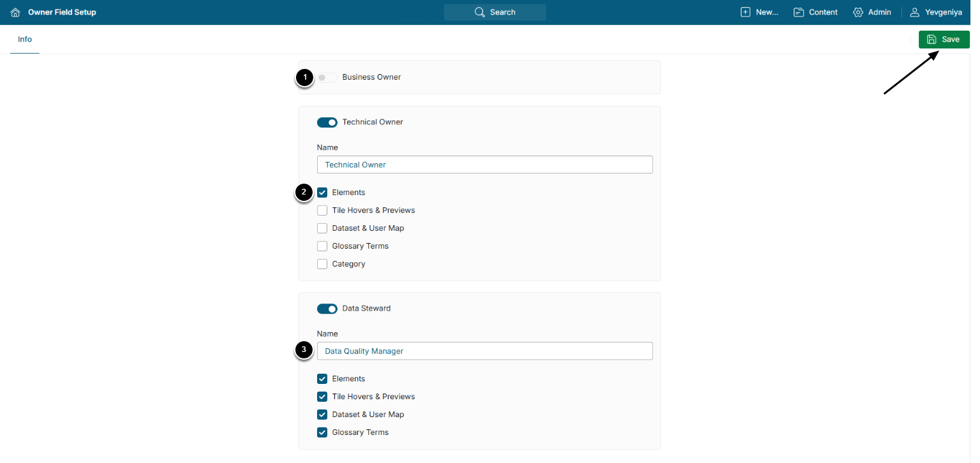Enable the Business Owner toggle
The height and width of the screenshot is (463, 980).
tap(327, 77)
